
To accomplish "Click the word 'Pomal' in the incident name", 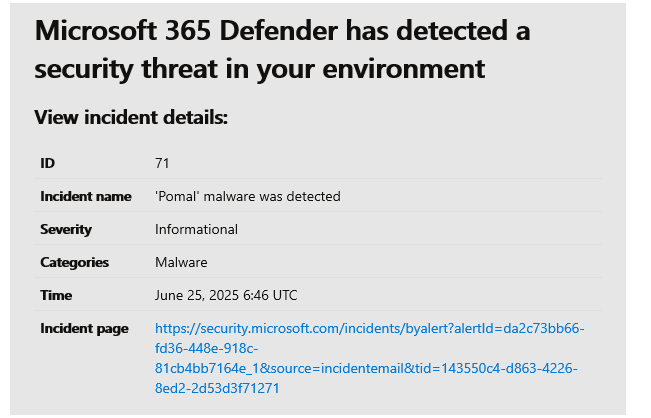I will click(177, 196).
